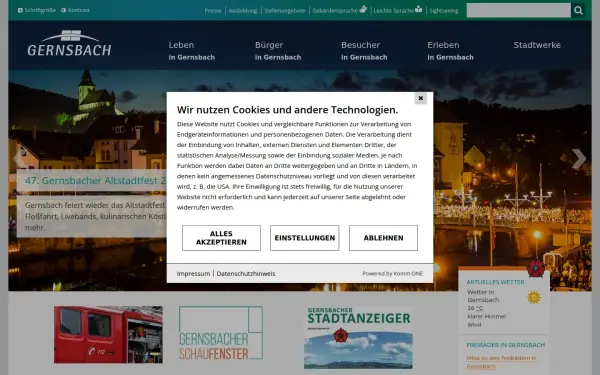
Task: Click the Gebärdensprache hands icon
Action: pos(363,9)
